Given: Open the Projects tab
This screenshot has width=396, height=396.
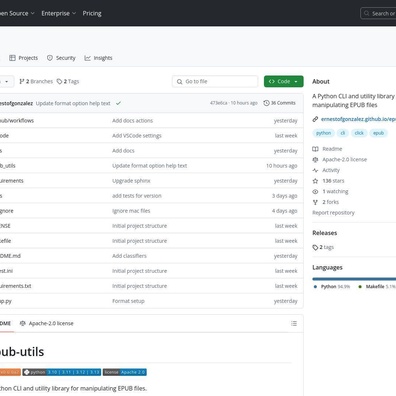Looking at the screenshot, I should tap(23, 58).
